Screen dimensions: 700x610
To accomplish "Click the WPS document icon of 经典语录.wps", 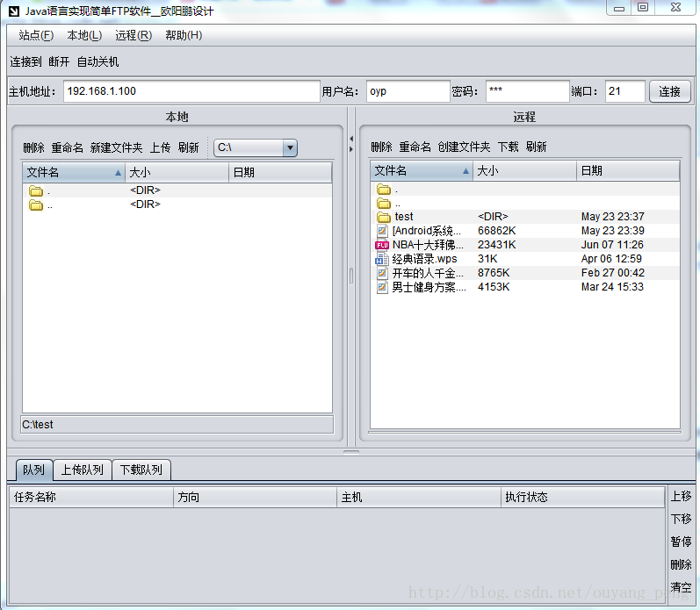I will coord(382,259).
